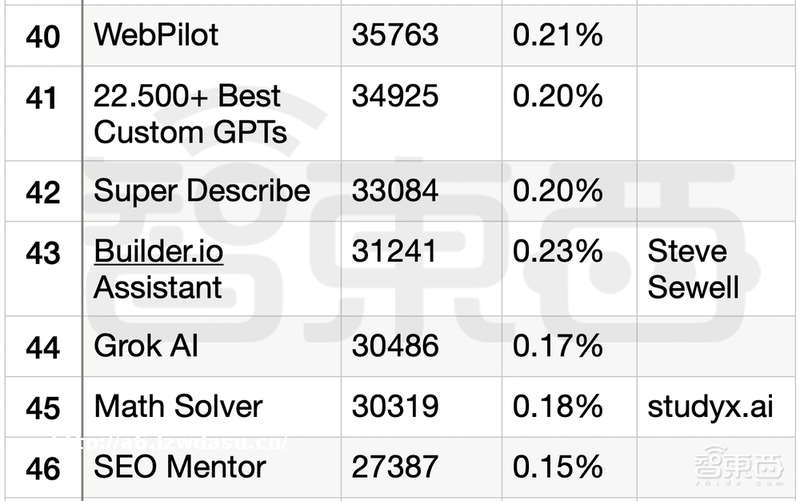Viewport: 800px width, 501px height.
Task: Click the Math Solver name cell
Action: tap(178, 406)
